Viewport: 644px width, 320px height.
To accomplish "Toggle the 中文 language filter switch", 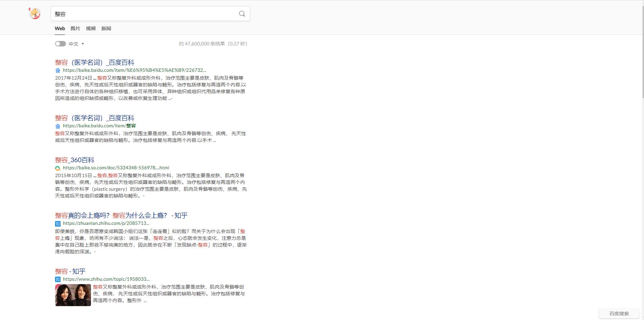I will (61, 44).
